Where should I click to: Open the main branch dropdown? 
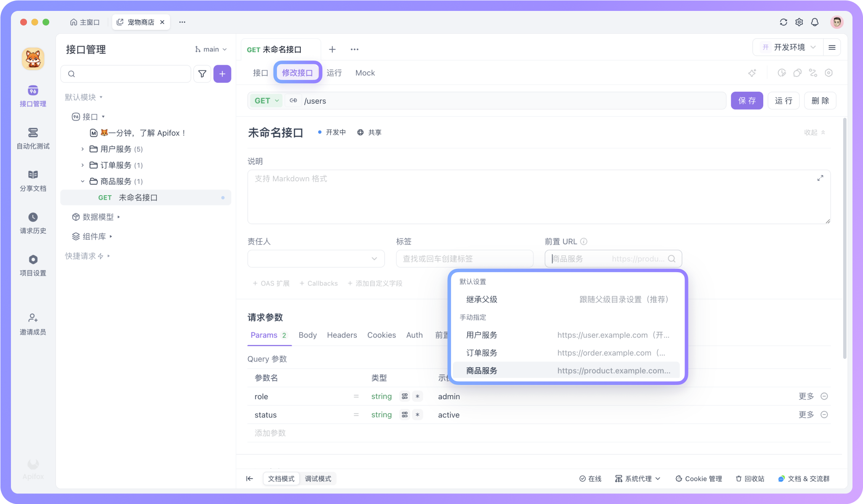tap(211, 50)
